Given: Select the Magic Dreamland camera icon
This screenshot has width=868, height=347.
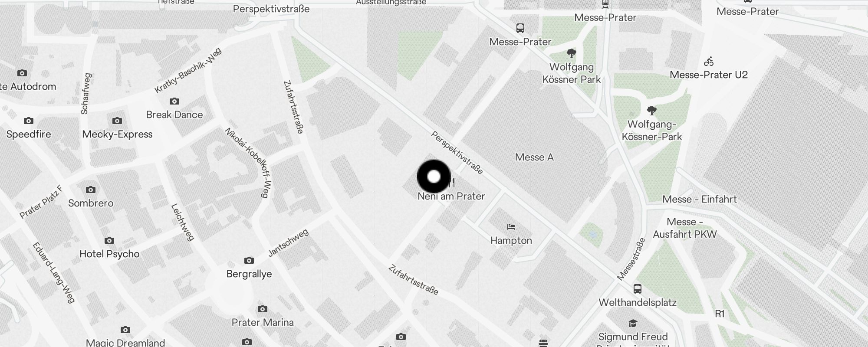Looking at the screenshot, I should click(x=125, y=330).
